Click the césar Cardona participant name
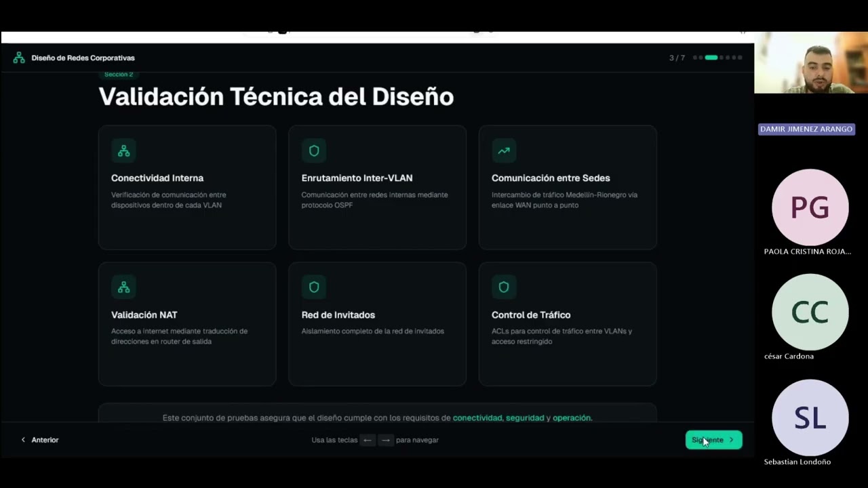 [x=789, y=357]
